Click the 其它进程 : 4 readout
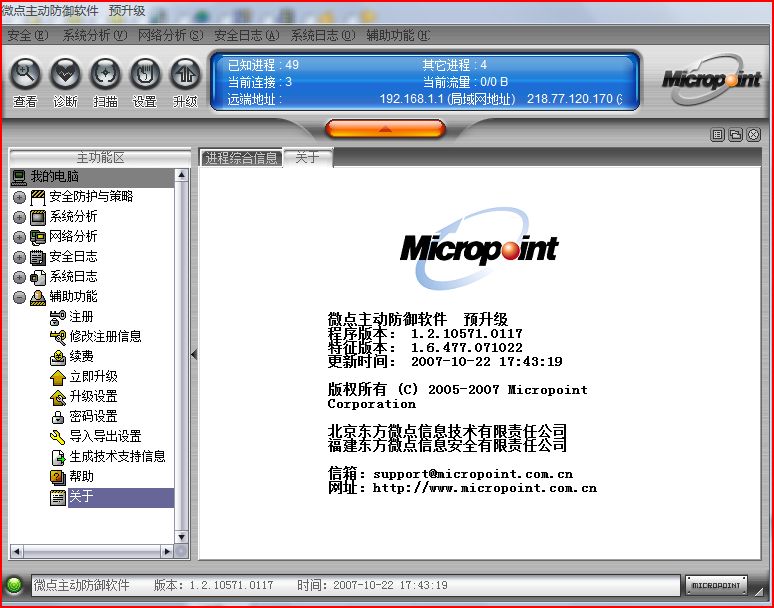This screenshot has width=774, height=608. point(454,65)
